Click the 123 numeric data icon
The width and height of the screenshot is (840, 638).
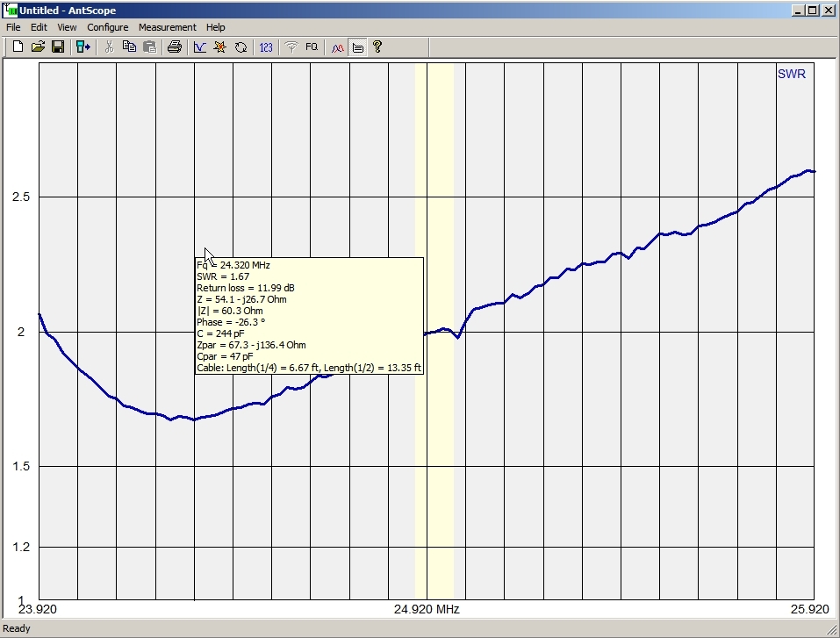(x=266, y=47)
